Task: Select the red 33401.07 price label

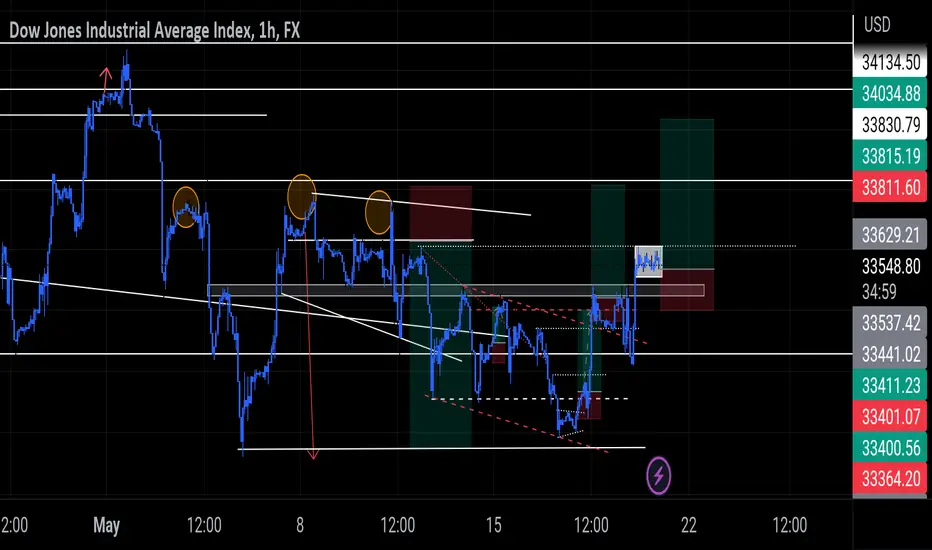Action: 890,416
